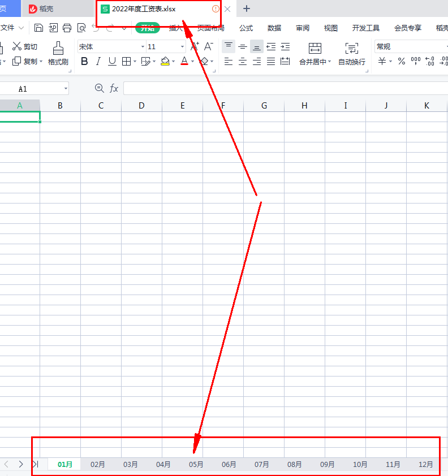Viewport: 448px width, 476px height.
Task: Click the decrease indent icon
Action: (271, 46)
